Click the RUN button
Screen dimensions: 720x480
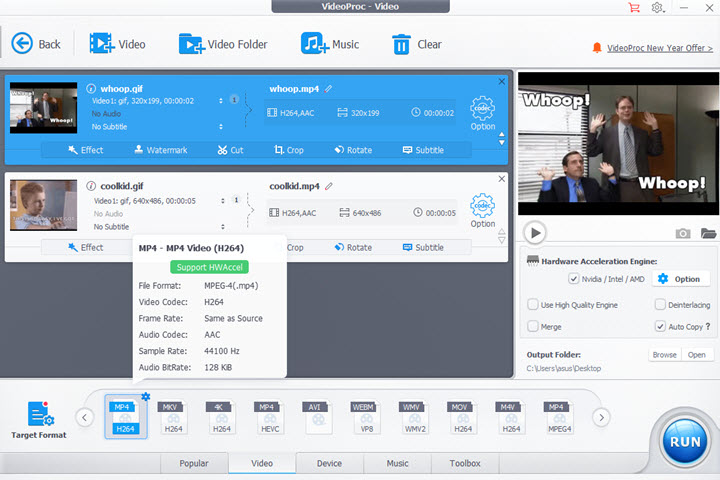click(x=685, y=441)
